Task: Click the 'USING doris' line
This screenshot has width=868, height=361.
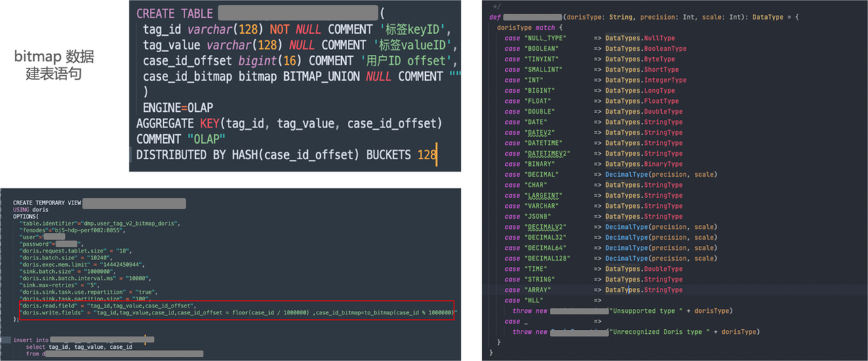Action: [31, 210]
